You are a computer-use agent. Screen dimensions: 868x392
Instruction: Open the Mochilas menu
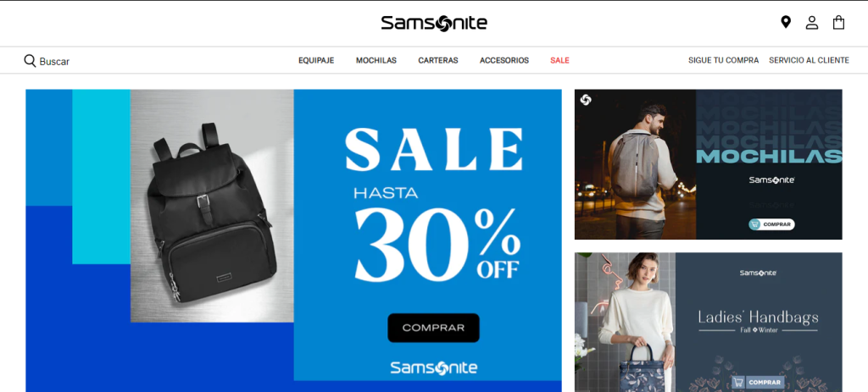coord(376,60)
